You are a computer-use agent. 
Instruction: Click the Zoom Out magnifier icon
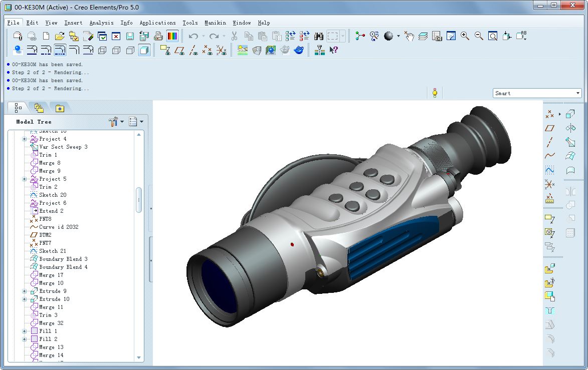(479, 36)
